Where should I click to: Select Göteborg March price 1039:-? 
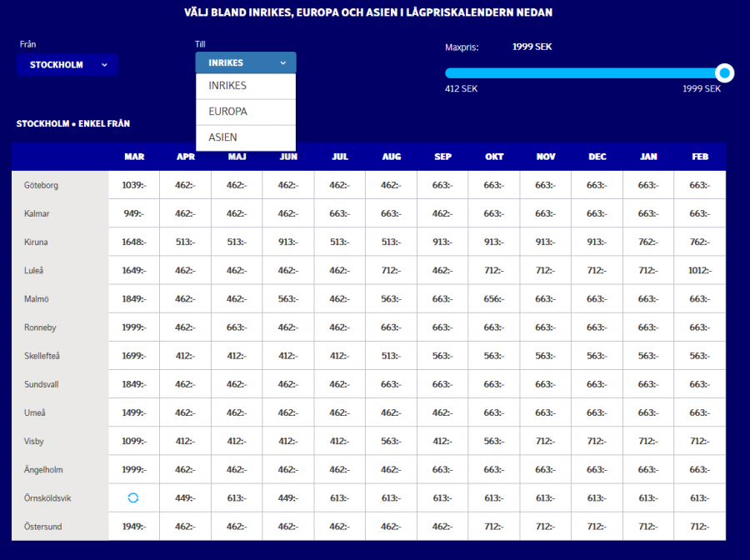(133, 185)
